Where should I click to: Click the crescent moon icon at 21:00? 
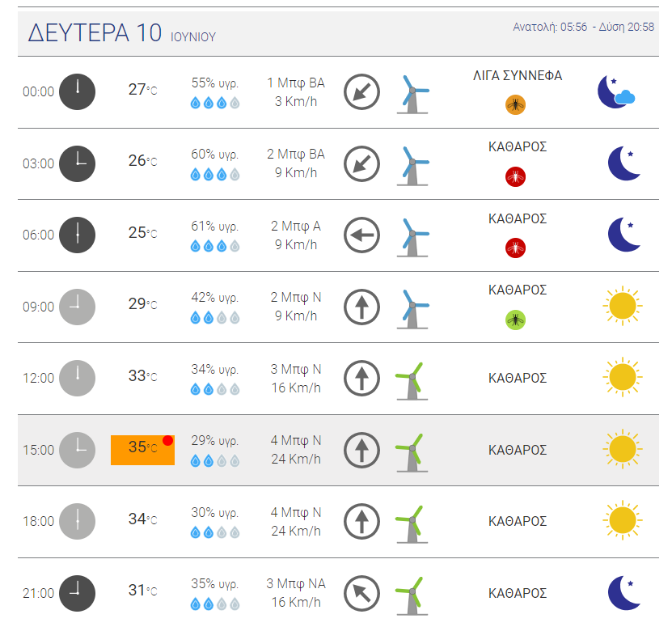pos(623,593)
